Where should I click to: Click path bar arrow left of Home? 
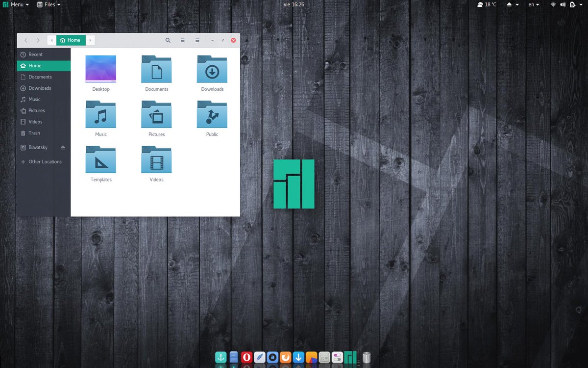click(x=52, y=40)
